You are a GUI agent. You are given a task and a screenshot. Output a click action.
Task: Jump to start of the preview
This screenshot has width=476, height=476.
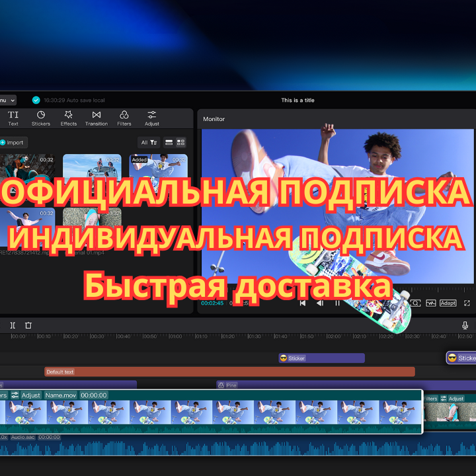[303, 303]
